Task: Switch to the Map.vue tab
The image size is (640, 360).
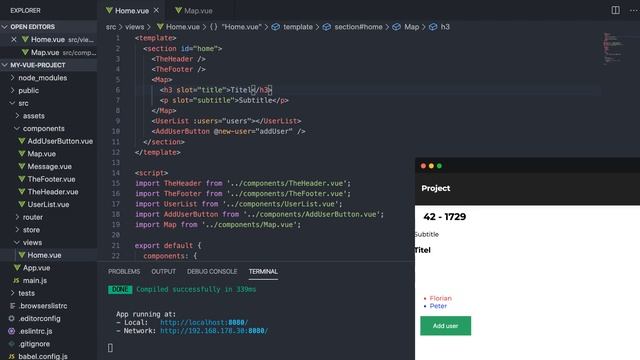Action: coord(198,11)
